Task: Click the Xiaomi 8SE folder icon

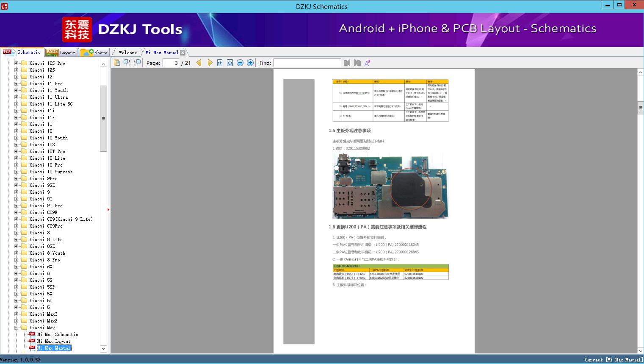Action: pyautogui.click(x=24, y=246)
